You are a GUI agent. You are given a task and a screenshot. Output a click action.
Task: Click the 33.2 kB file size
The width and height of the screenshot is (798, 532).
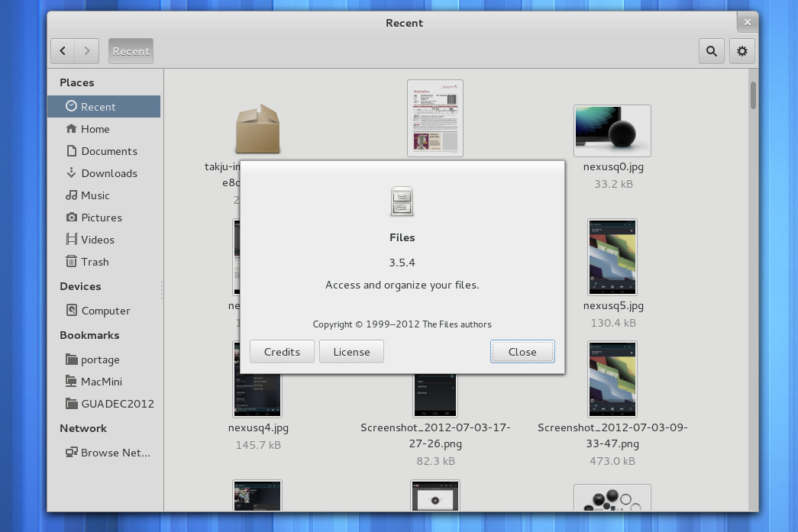pyautogui.click(x=613, y=184)
